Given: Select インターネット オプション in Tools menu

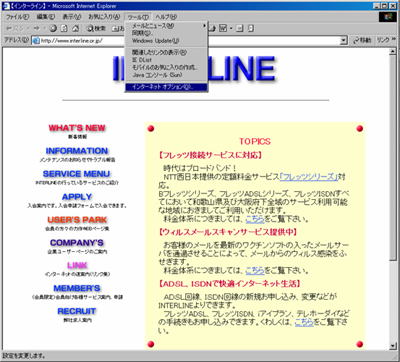Looking at the screenshot, I should [166, 87].
